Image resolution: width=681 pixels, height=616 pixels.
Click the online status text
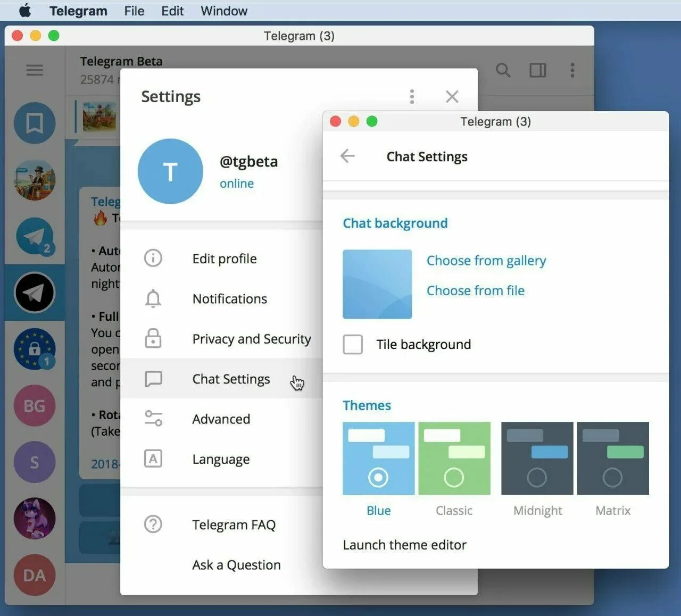tap(237, 184)
